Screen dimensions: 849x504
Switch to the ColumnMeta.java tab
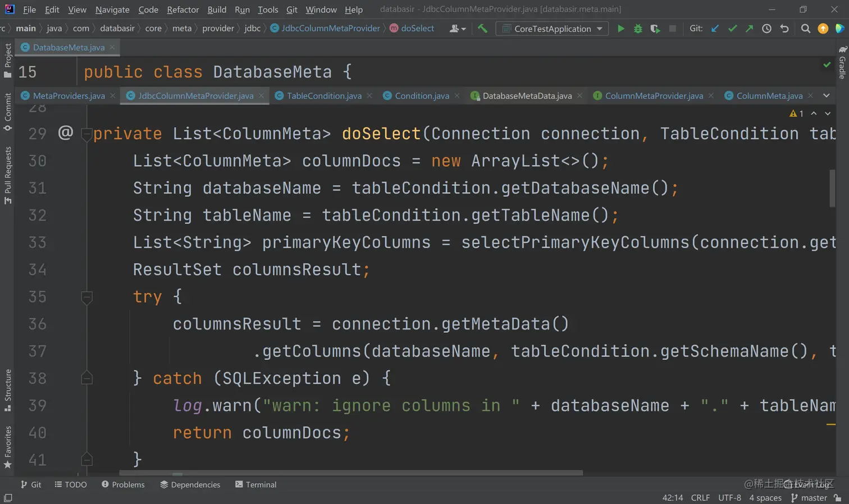click(x=769, y=96)
